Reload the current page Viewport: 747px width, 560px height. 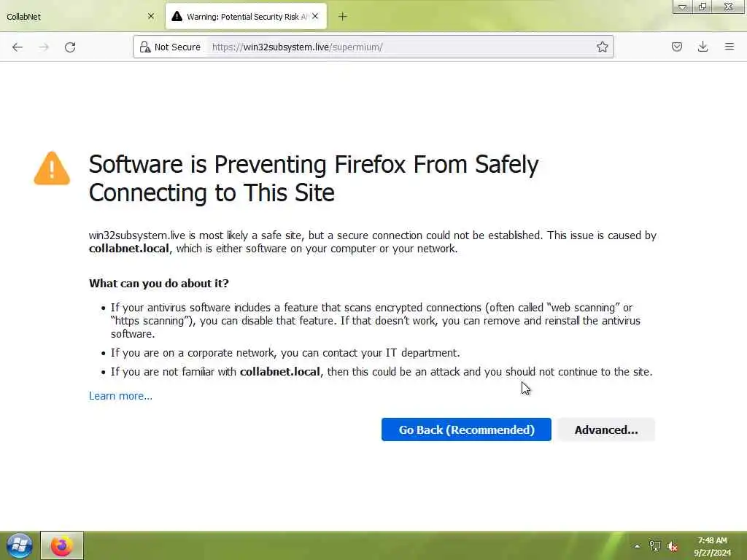coord(70,47)
